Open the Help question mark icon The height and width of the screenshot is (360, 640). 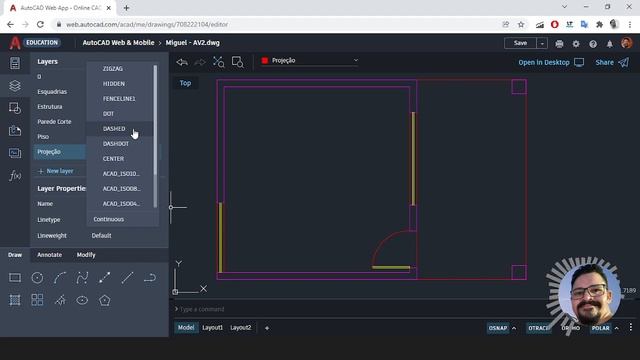pyautogui.click(x=593, y=44)
